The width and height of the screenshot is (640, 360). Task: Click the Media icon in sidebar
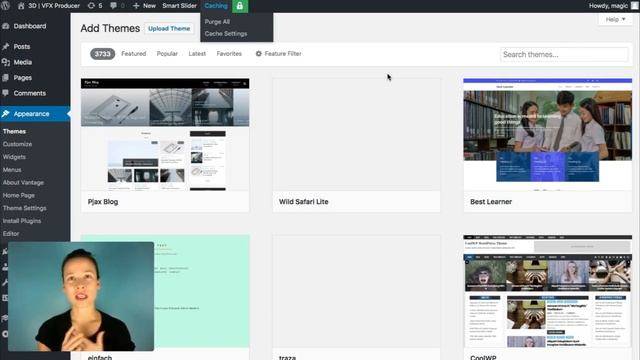tap(5, 62)
